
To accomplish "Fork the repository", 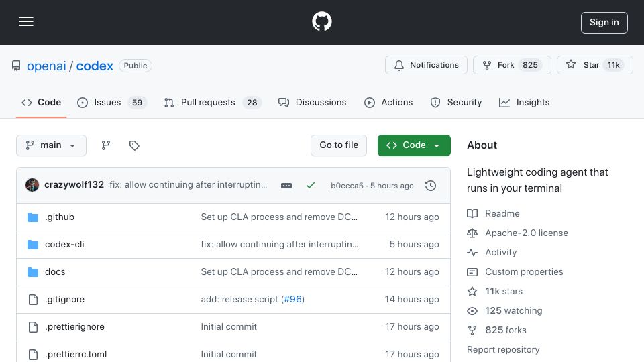I will 512,65.
